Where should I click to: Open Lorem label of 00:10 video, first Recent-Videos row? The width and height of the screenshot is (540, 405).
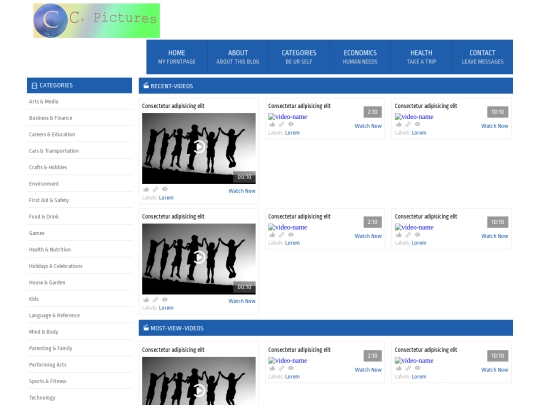coord(166,198)
